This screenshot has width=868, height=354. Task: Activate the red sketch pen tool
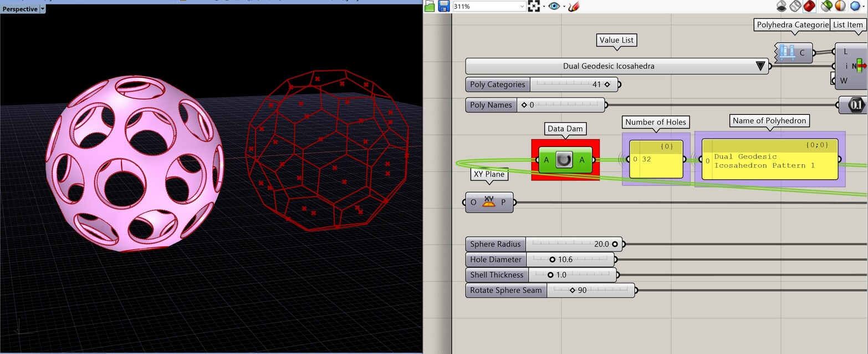[x=574, y=6]
